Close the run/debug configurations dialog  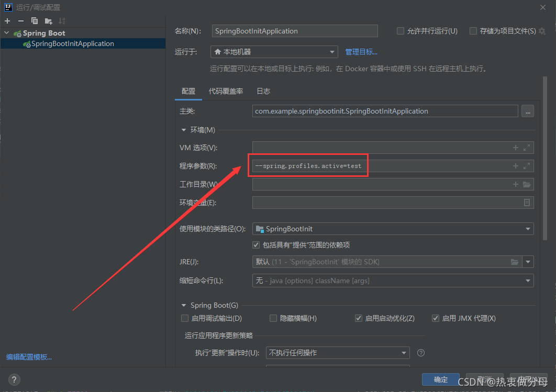point(543,7)
